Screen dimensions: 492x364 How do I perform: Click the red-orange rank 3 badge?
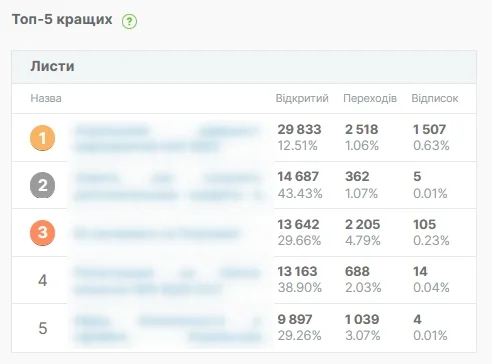click(x=43, y=233)
